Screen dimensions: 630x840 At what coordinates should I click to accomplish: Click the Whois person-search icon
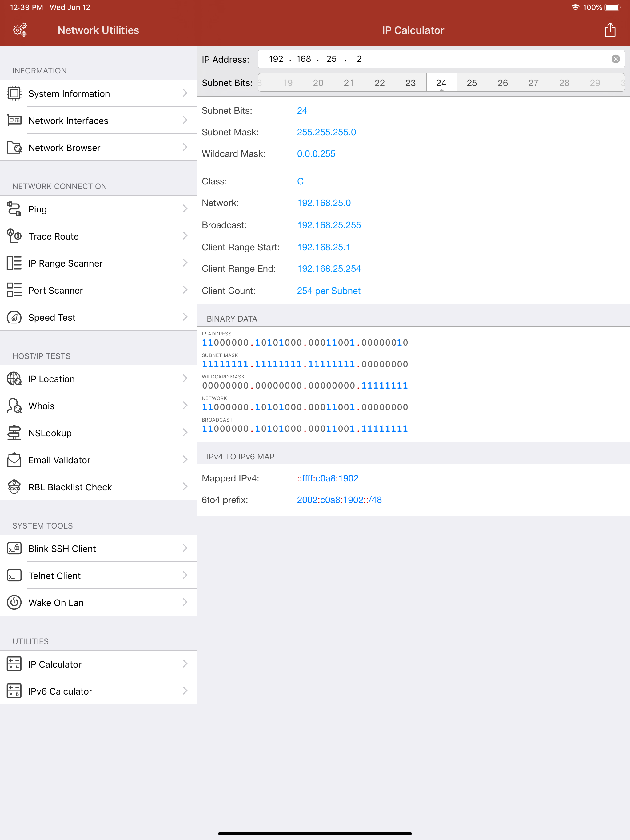14,406
